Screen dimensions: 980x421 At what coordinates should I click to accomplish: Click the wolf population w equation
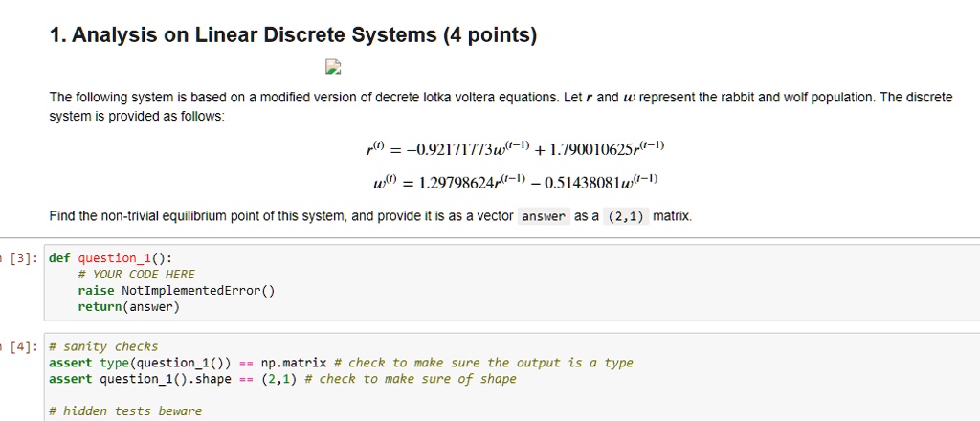(515, 182)
